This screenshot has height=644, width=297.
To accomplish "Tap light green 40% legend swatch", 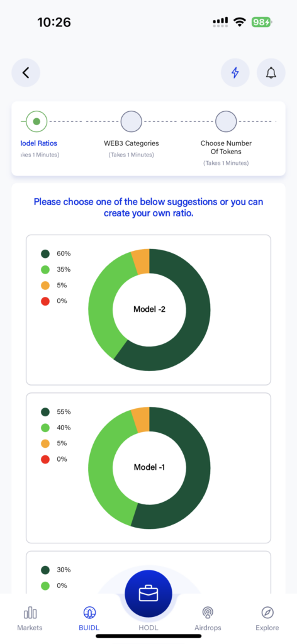I will [x=45, y=428].
